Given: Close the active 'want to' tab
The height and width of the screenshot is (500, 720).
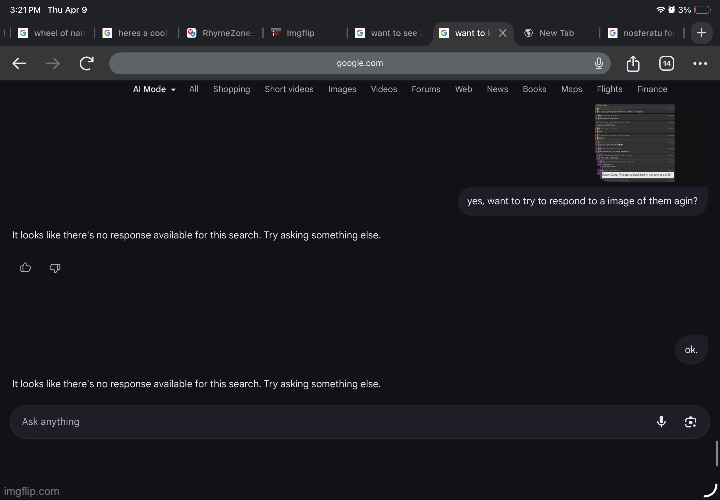Looking at the screenshot, I should (502, 33).
